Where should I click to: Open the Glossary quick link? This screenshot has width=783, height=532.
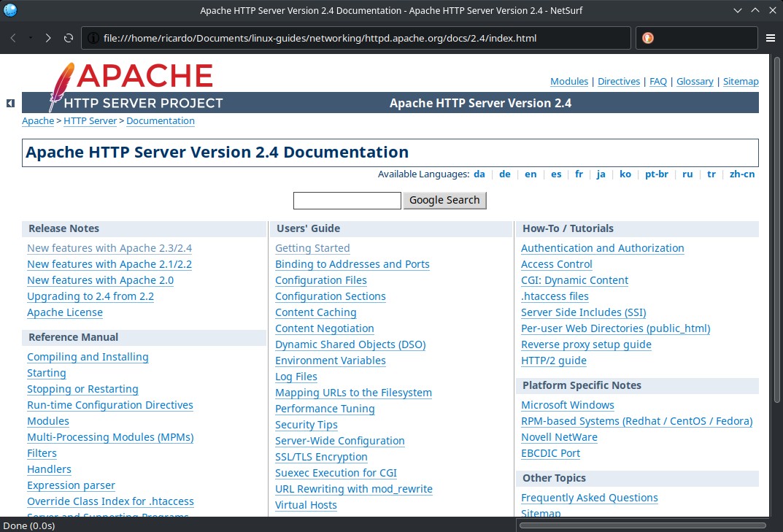pyautogui.click(x=695, y=82)
